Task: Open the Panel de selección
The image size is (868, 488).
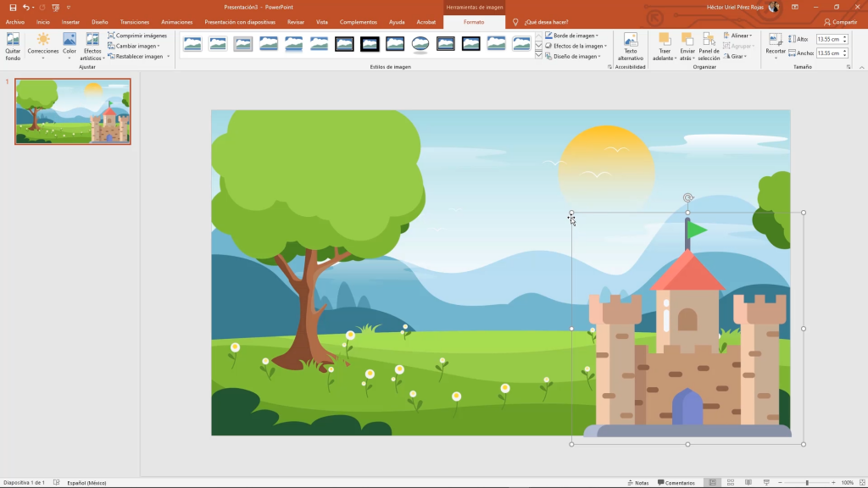Action: point(709,47)
